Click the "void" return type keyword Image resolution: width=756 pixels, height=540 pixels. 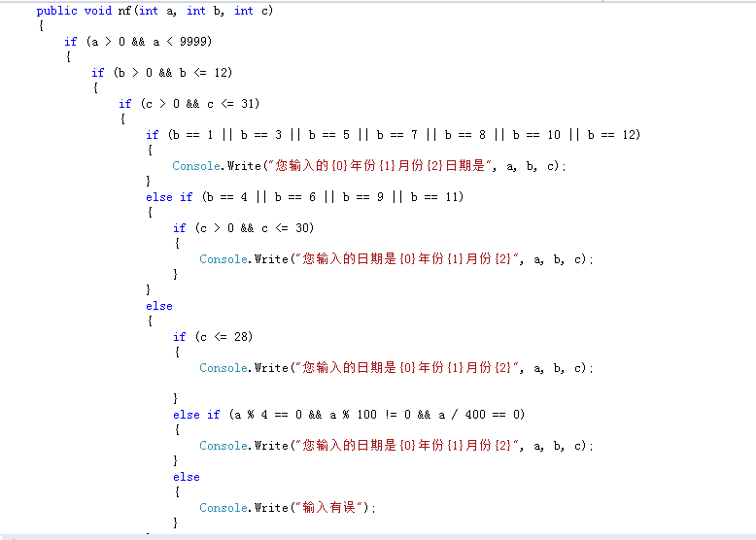98,11
